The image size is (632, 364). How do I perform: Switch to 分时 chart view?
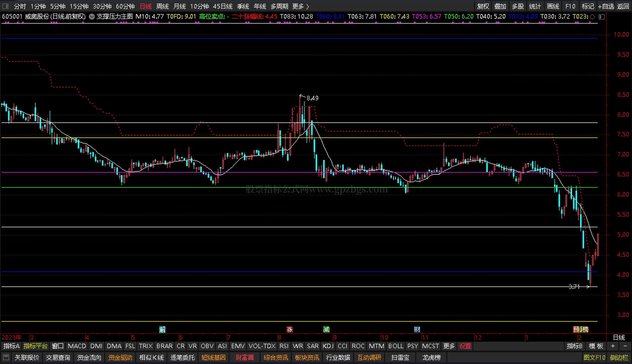20,6
